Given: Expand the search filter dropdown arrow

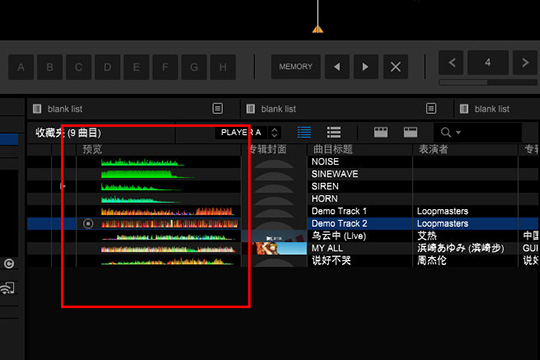Looking at the screenshot, I should (458, 132).
